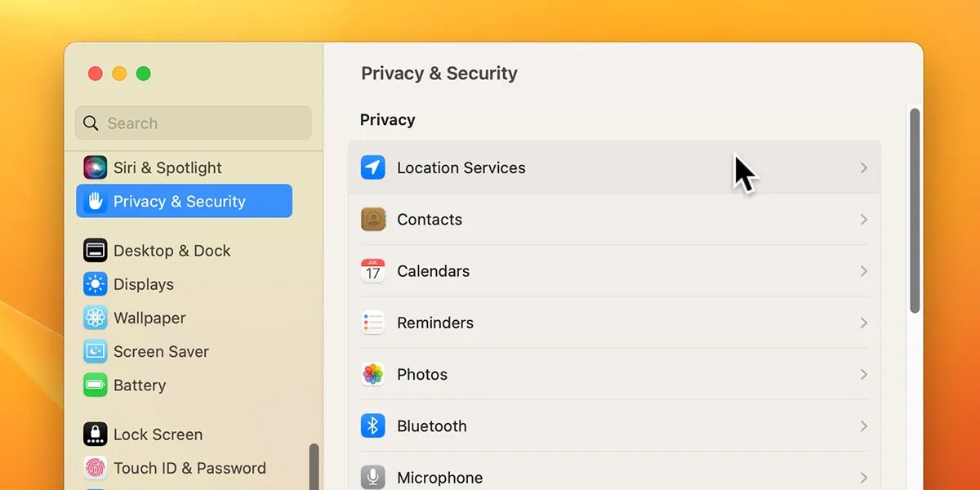Viewport: 980px width, 490px height.
Task: Select the Contacts icon
Action: (x=372, y=219)
